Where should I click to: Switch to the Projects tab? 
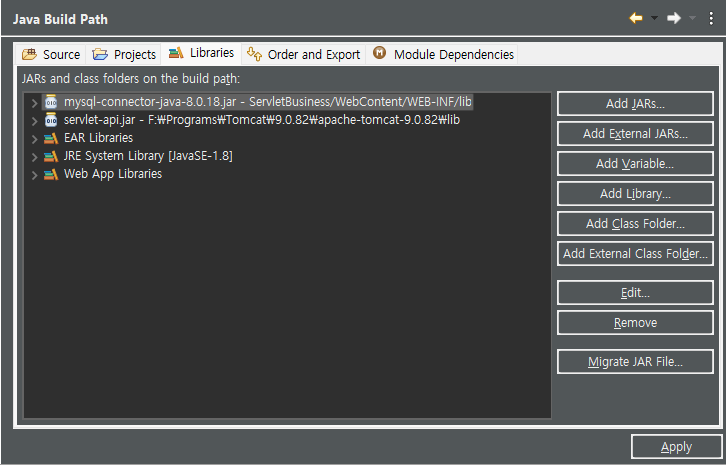124,55
